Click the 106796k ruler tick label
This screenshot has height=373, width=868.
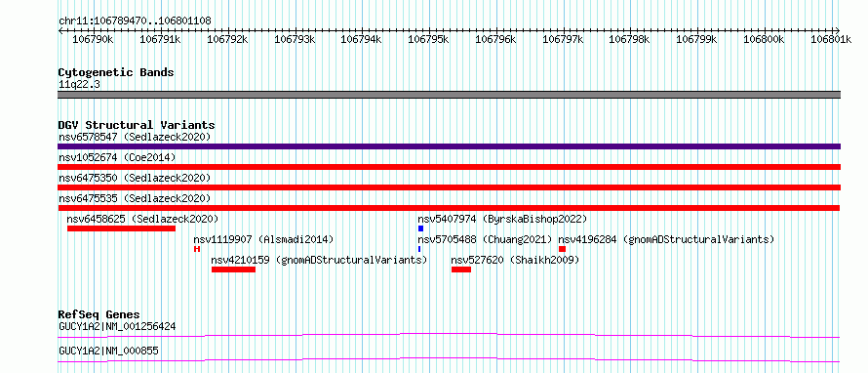point(496,39)
